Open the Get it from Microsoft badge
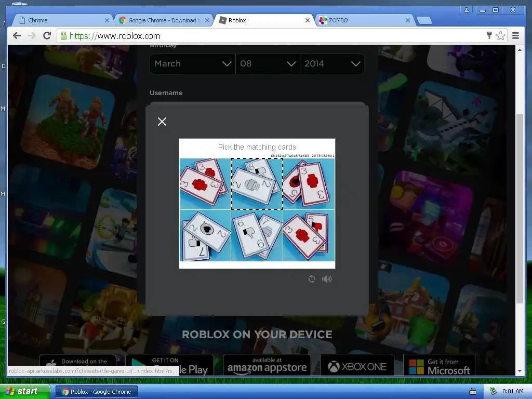This screenshot has height=399, width=532. (x=439, y=365)
